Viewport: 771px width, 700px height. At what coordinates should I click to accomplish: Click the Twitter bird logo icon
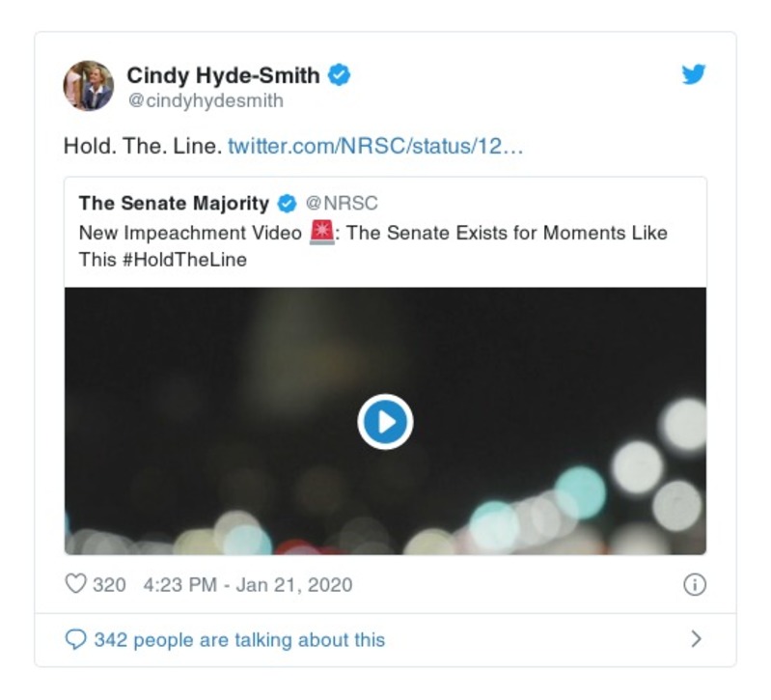(x=694, y=75)
